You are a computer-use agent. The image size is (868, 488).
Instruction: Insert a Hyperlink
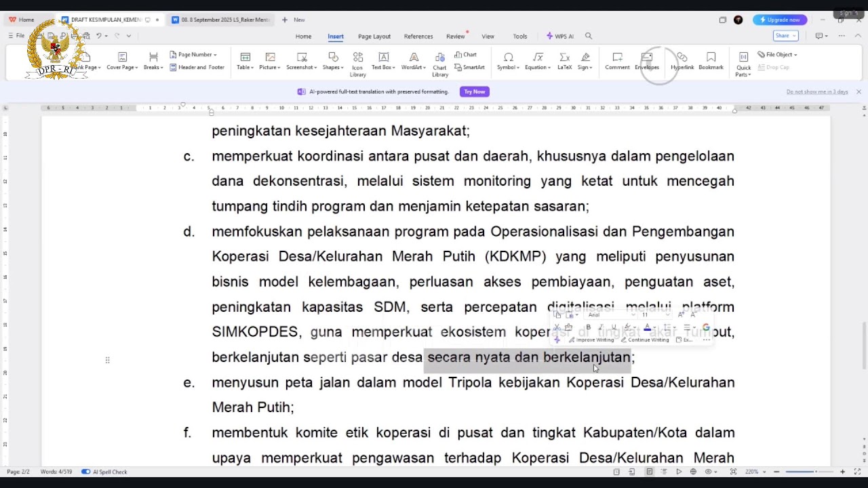point(682,61)
